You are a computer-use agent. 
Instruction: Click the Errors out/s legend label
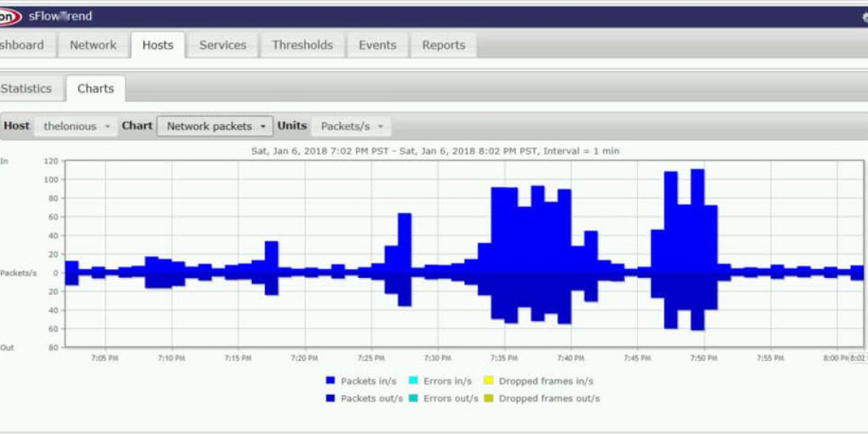[x=451, y=399]
